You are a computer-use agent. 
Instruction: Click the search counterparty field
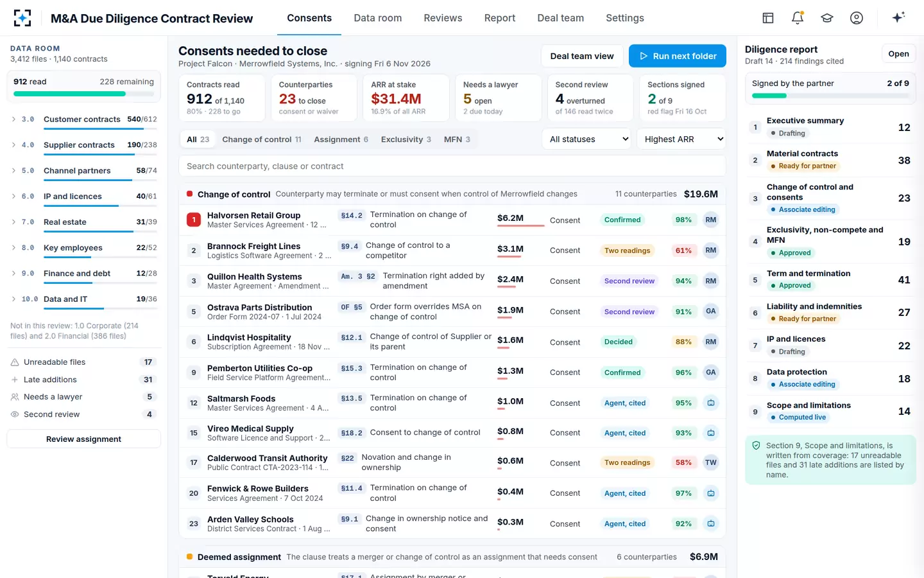click(x=452, y=166)
